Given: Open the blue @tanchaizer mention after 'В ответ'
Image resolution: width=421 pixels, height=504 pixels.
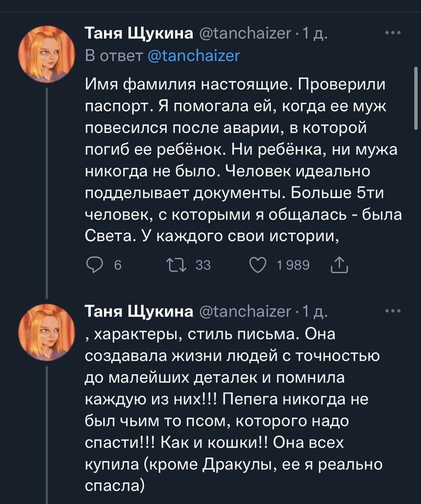Looking at the screenshot, I should click(193, 56).
